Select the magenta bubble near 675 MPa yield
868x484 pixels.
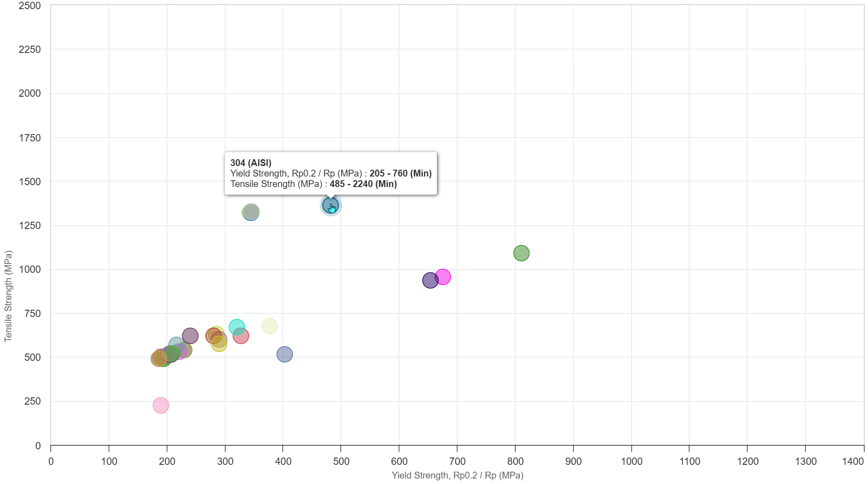(x=443, y=276)
